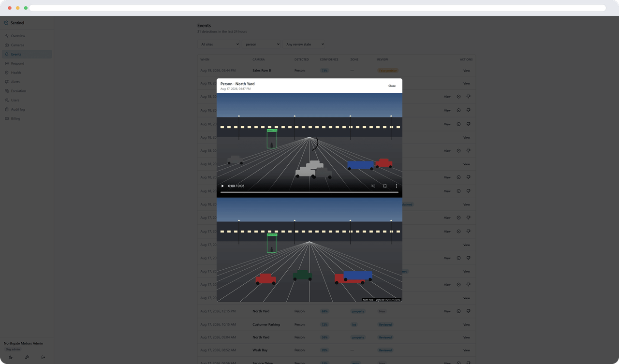Expand the Any review state dropdown
Viewport: 619px width, 364px height.
click(304, 44)
